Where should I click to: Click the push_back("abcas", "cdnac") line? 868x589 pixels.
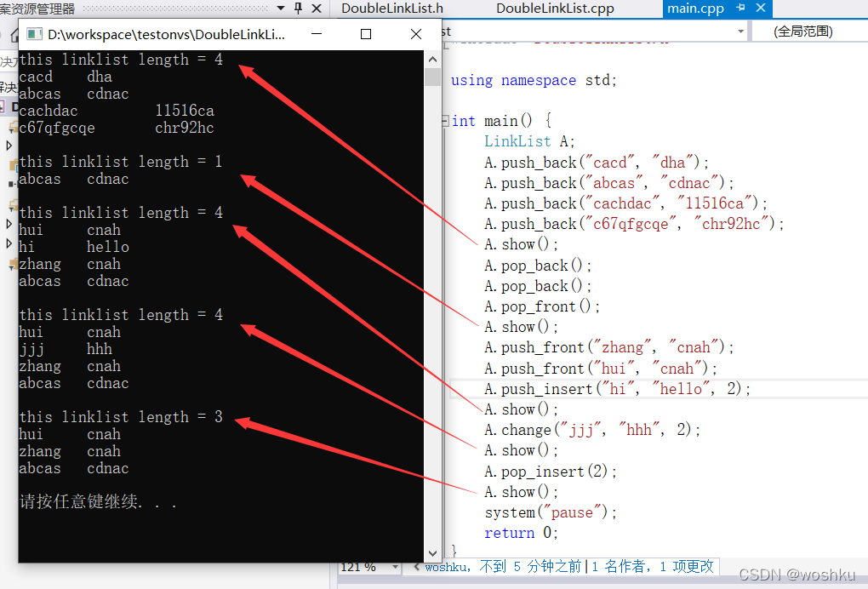[609, 183]
